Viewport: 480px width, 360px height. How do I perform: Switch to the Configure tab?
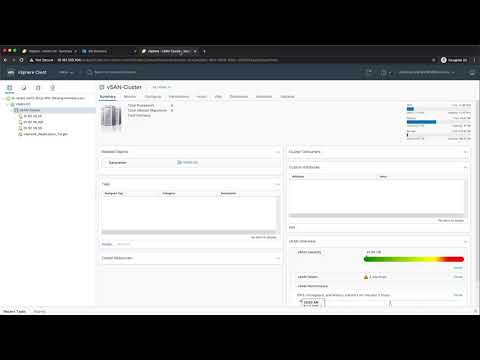click(153, 97)
